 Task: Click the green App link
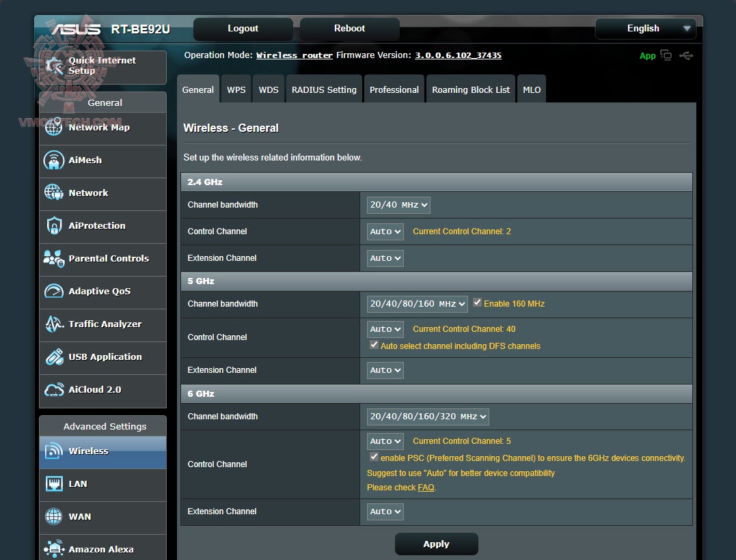(x=647, y=56)
